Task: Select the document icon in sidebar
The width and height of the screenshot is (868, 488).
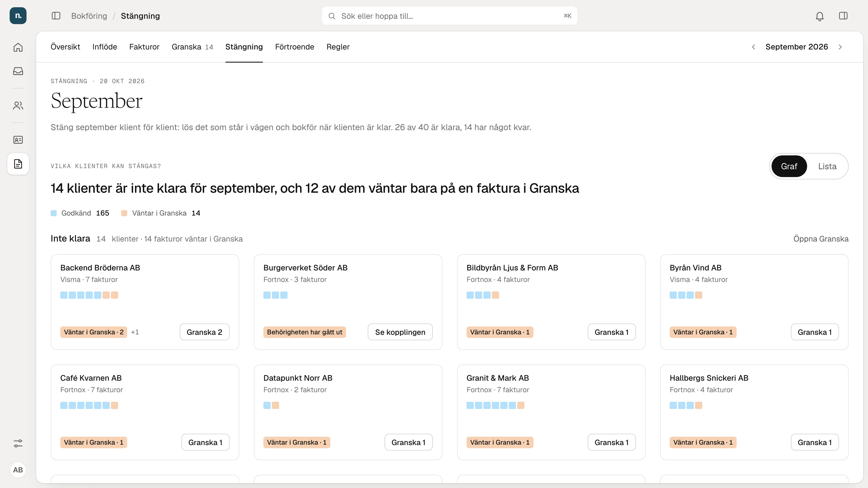Action: pyautogui.click(x=18, y=164)
